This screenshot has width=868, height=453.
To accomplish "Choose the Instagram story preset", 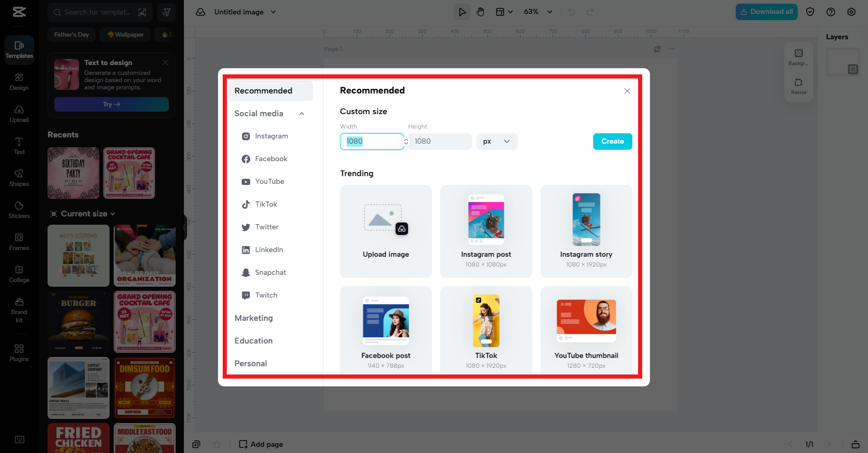I will 586,231.
